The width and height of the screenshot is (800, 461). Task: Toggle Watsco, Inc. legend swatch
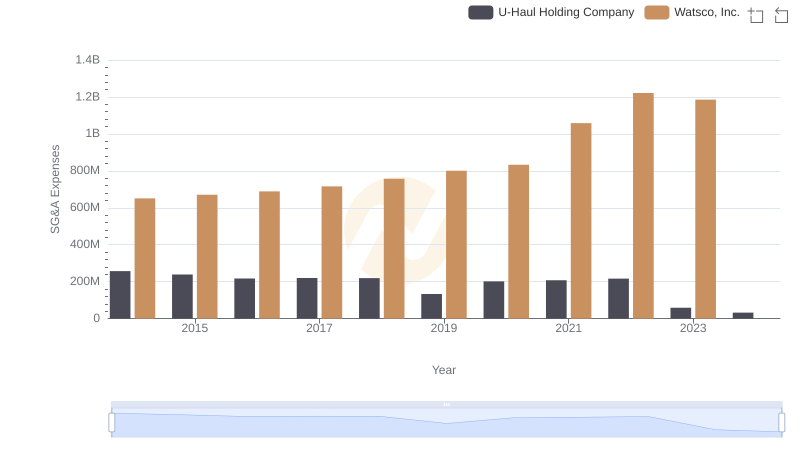coord(657,12)
